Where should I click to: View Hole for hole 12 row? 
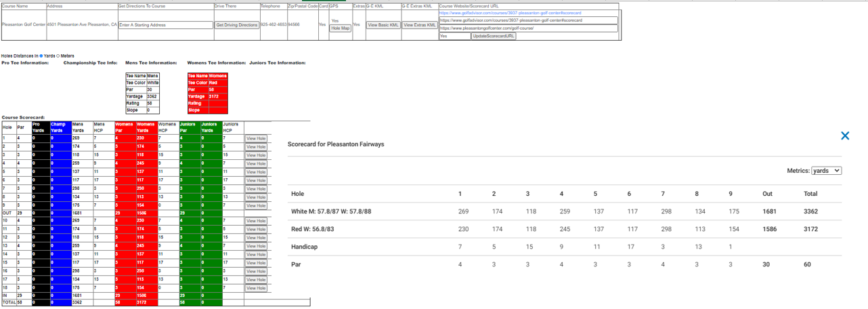[256, 238]
